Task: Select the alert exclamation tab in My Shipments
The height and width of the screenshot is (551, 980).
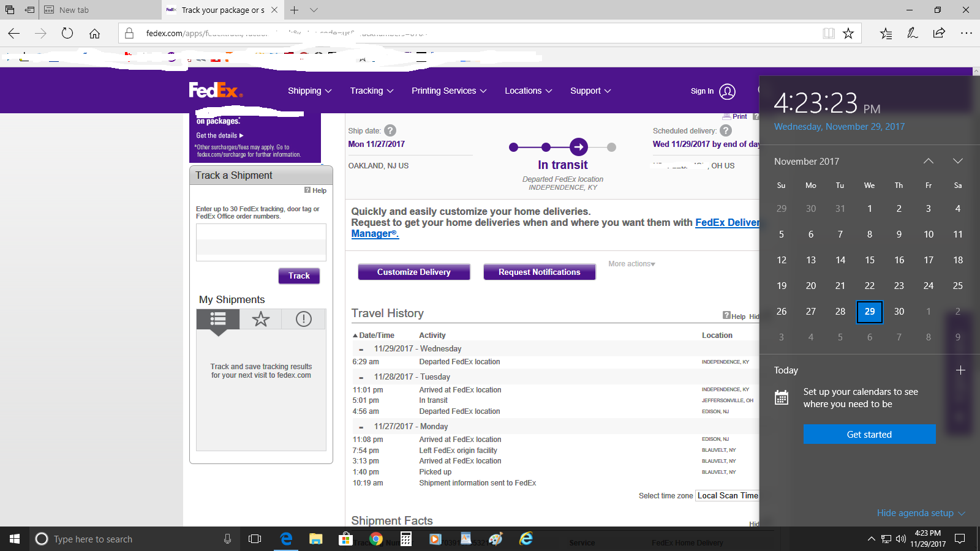Action: click(x=304, y=319)
